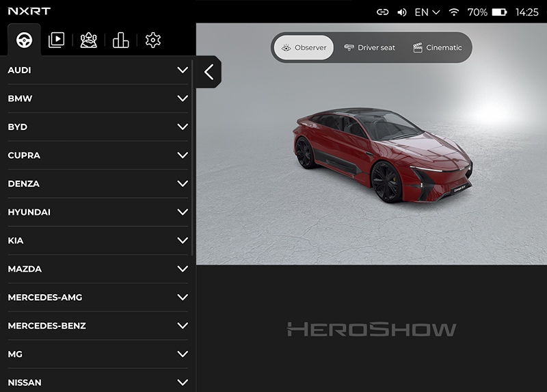This screenshot has height=392, width=547.
Task: Open the passengers group icon tab
Action: pyautogui.click(x=89, y=40)
